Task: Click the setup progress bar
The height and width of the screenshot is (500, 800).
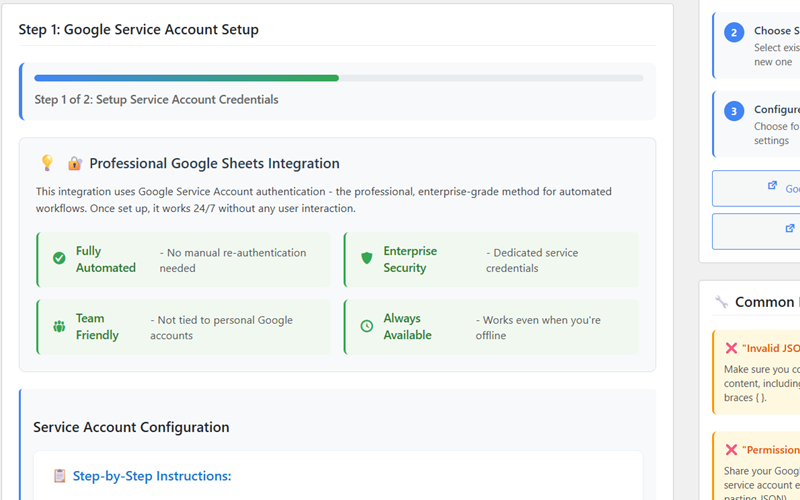Action: [339, 78]
